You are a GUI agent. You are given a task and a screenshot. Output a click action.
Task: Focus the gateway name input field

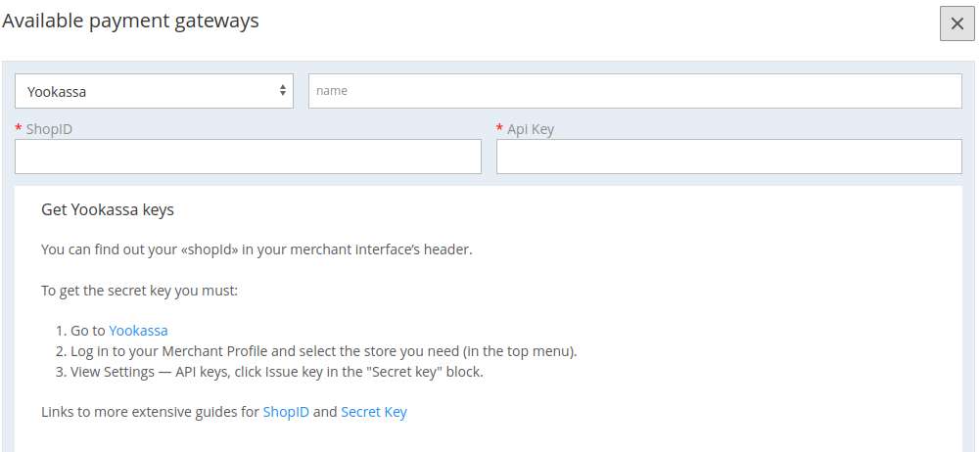(635, 91)
